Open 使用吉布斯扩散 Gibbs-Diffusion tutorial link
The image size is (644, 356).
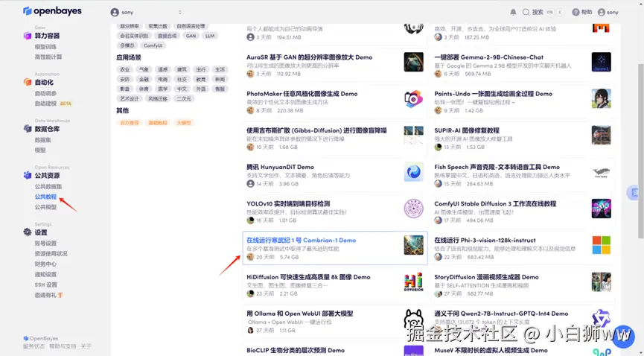(316, 130)
